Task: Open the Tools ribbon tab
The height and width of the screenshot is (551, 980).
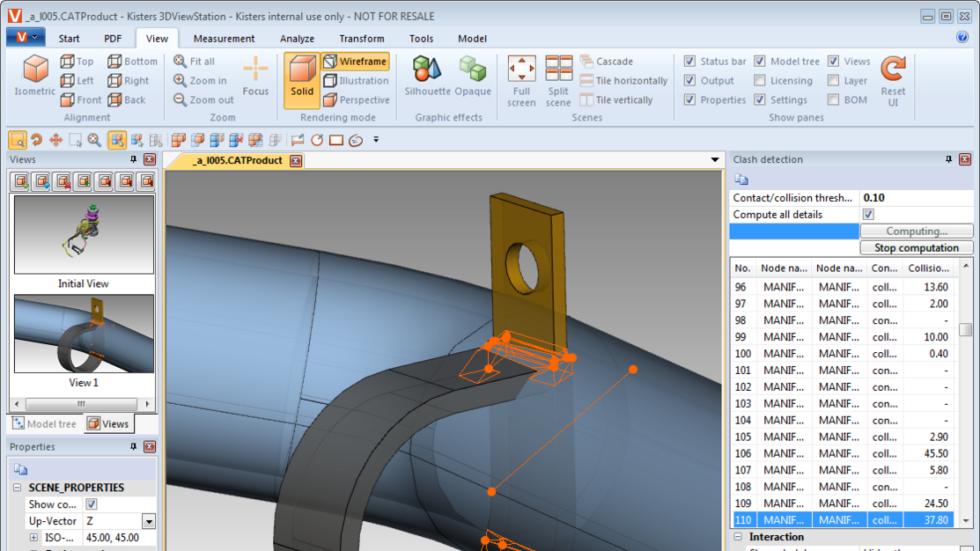Action: point(421,39)
